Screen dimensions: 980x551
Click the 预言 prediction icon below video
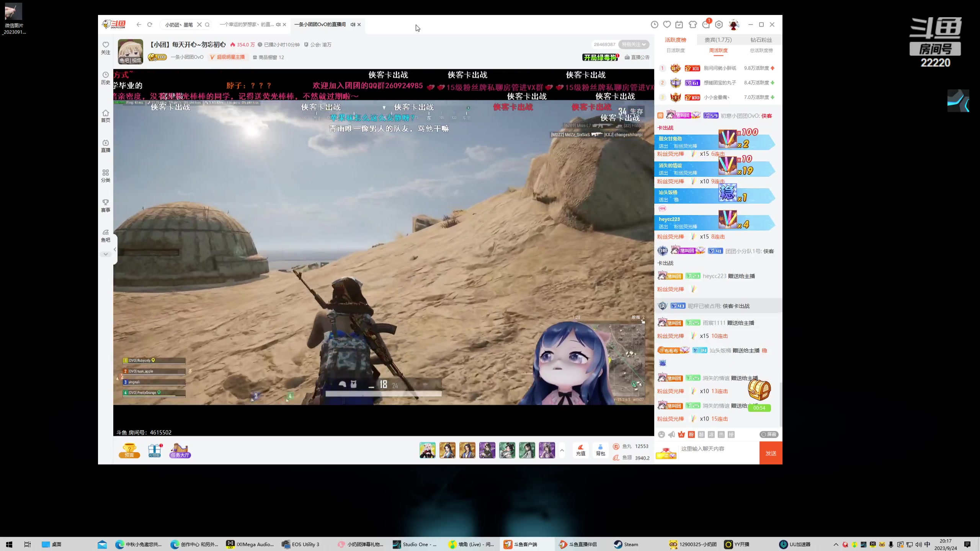click(x=129, y=450)
